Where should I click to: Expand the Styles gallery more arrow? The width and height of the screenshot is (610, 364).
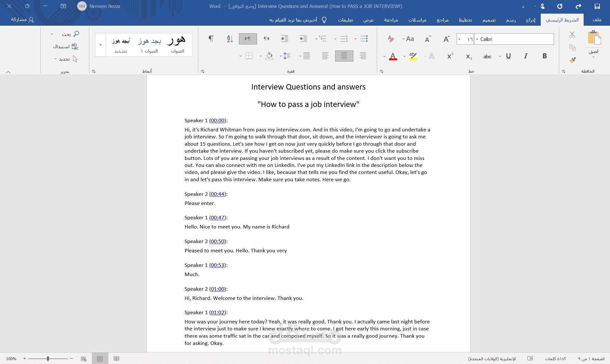tap(100, 45)
